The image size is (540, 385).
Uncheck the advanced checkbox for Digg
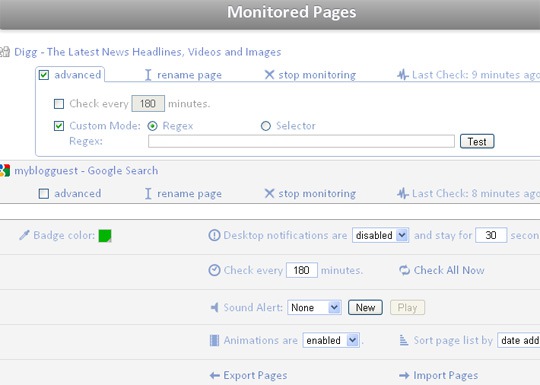tap(44, 75)
